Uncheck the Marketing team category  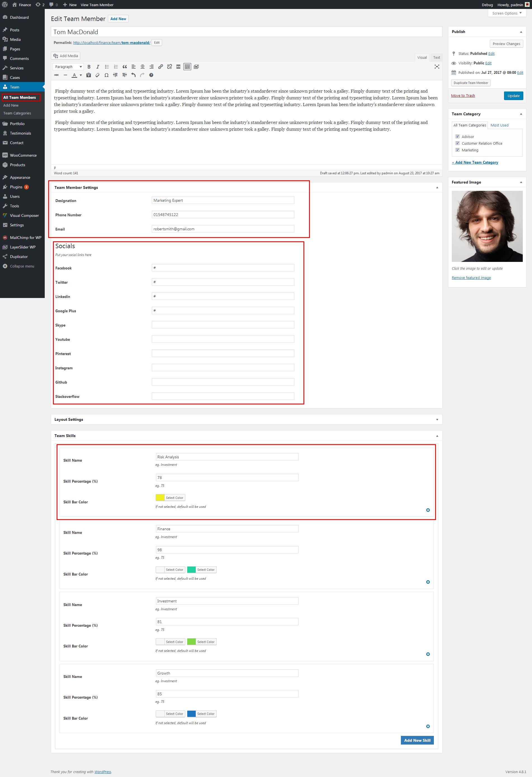pyautogui.click(x=458, y=150)
